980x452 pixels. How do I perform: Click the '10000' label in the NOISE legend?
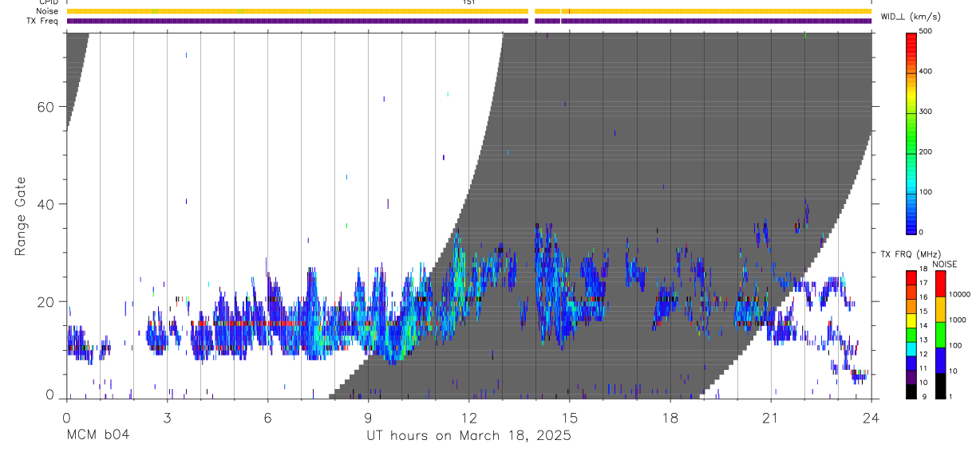(x=960, y=294)
